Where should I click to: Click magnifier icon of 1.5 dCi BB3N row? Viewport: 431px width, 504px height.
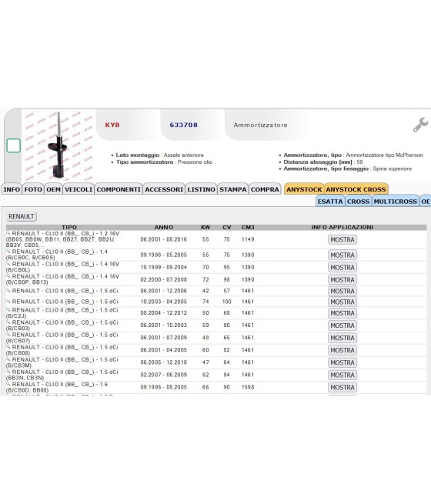click(8, 372)
